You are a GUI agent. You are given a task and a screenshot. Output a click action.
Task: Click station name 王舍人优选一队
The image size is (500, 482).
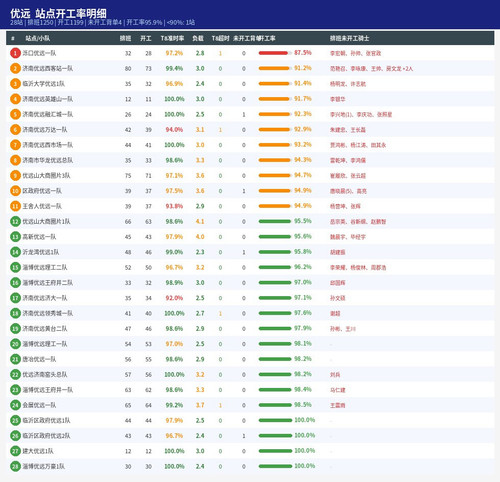click(42, 206)
